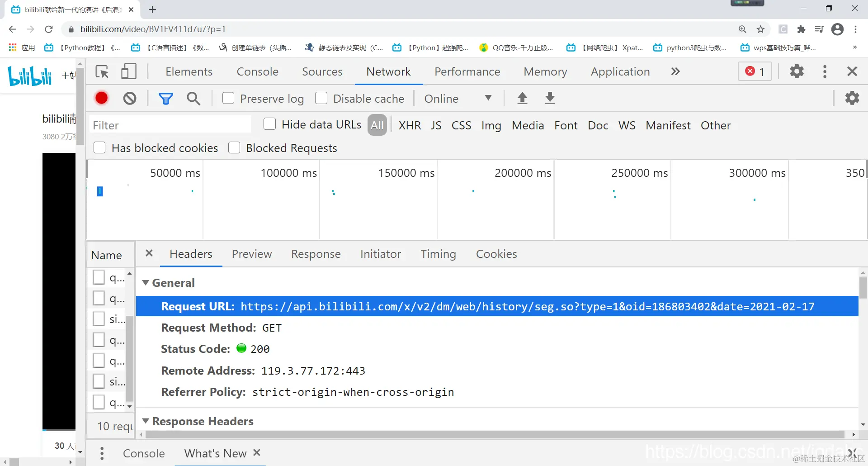
Task: Open Console tab in bottom drawer
Action: pyautogui.click(x=144, y=453)
